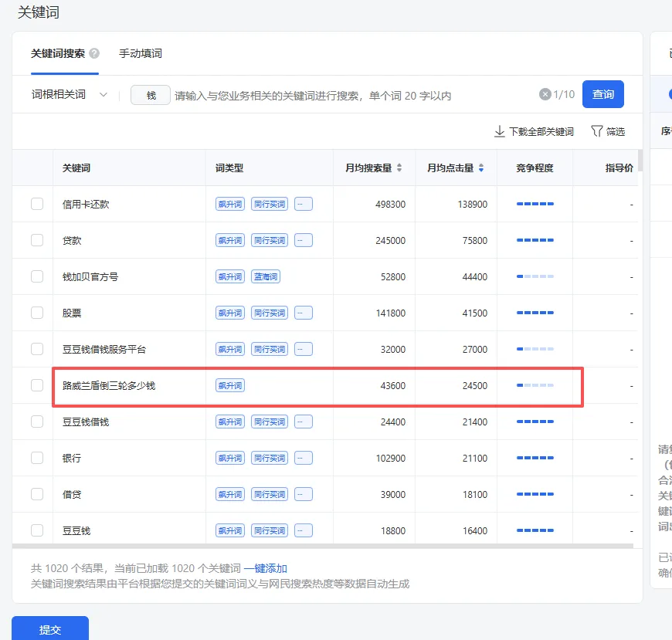672x640 pixels.
Task: Clear the keyword input with the X icon
Action: (545, 94)
